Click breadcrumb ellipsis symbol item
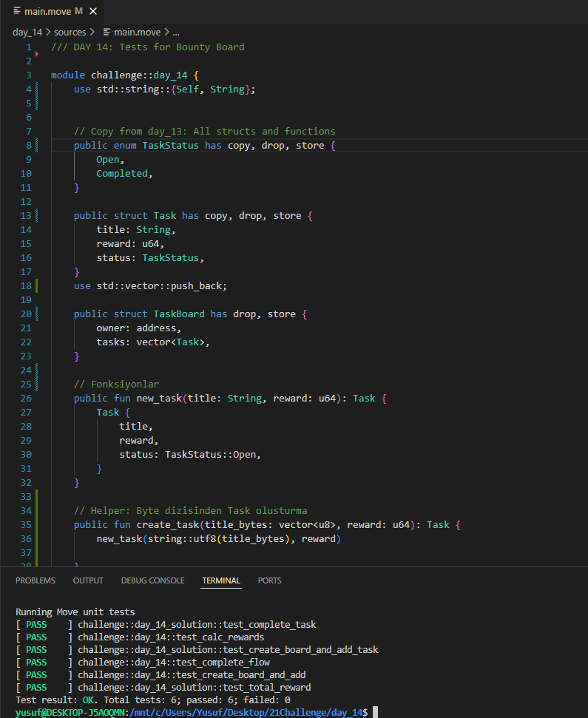This screenshot has height=718, width=588. tap(176, 33)
